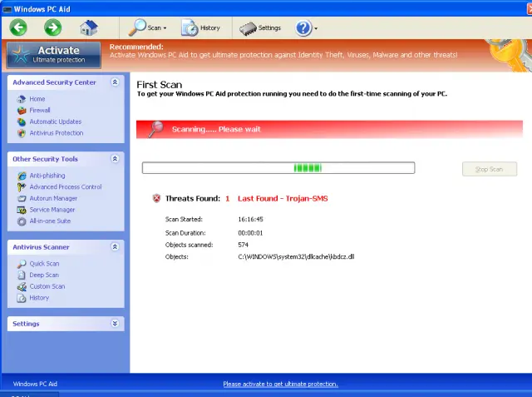Open the Scan dropdown arrow in toolbar
This screenshot has width=532, height=397.
pos(165,28)
